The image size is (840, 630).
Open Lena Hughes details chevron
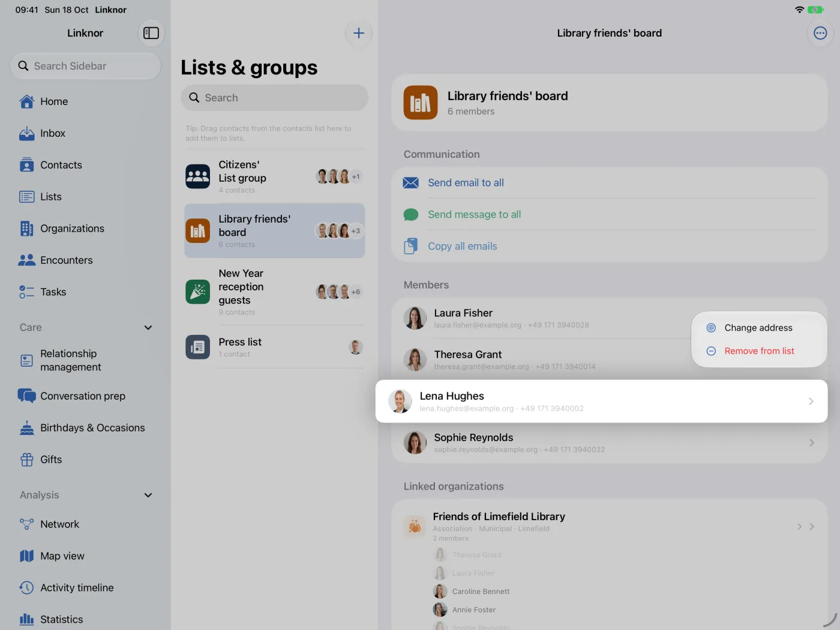811,401
